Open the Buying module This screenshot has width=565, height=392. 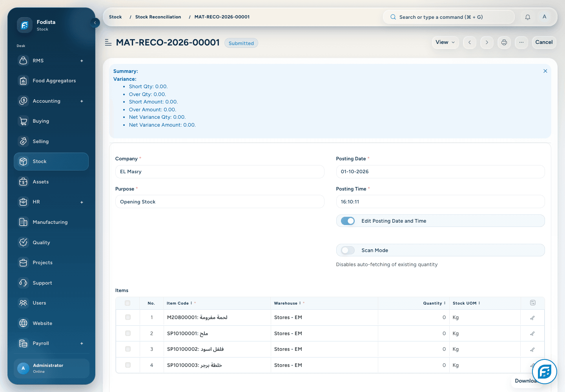click(51, 121)
